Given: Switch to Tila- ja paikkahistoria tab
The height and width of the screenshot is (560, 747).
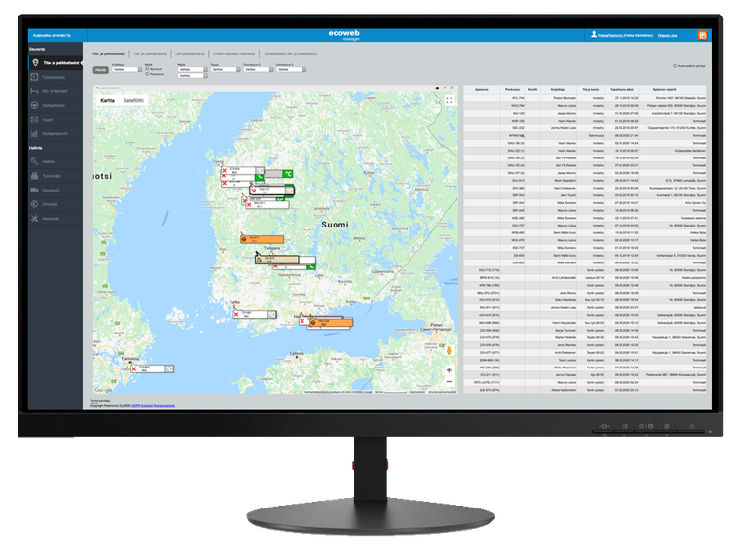Looking at the screenshot, I should pyautogui.click(x=151, y=54).
